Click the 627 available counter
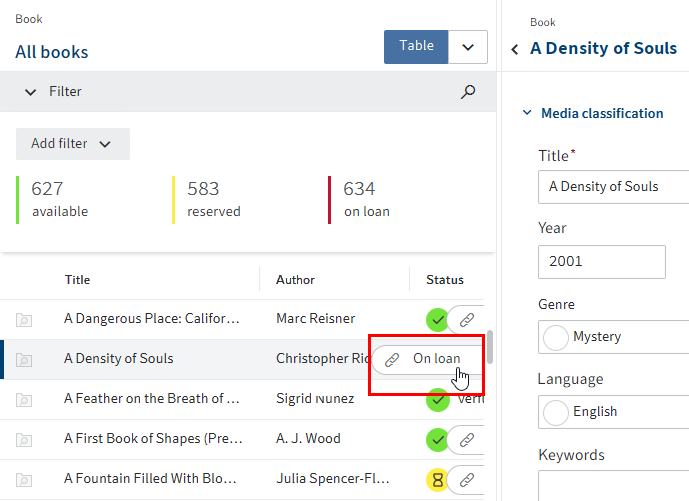 tap(60, 198)
